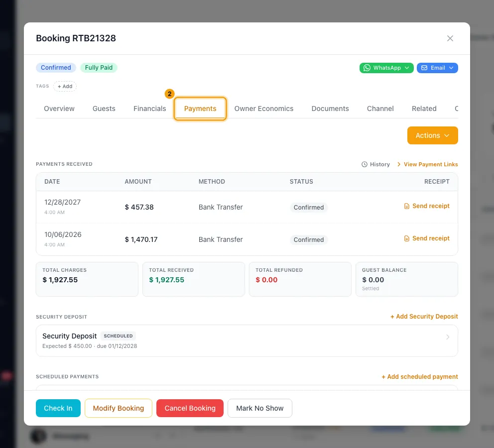Click the chevron icon before View Payment Links
This screenshot has width=494, height=448.
click(399, 164)
